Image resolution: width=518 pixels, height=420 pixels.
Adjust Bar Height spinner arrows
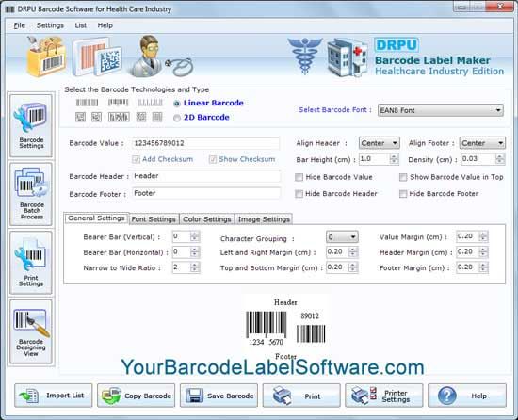394,159
